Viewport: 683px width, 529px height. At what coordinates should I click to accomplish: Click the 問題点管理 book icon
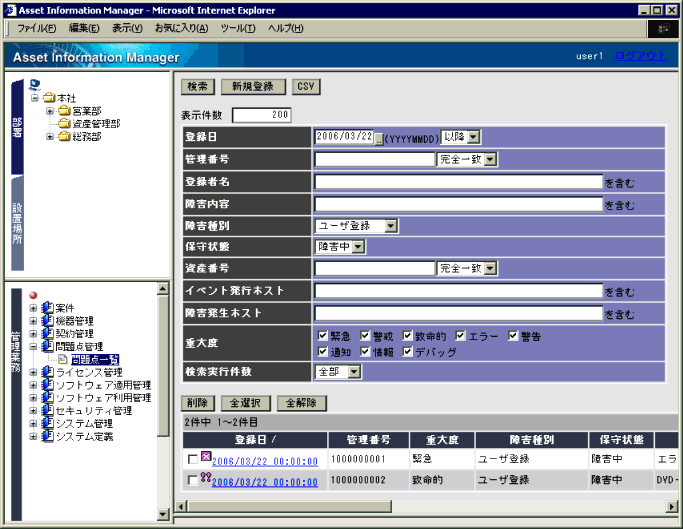47,346
